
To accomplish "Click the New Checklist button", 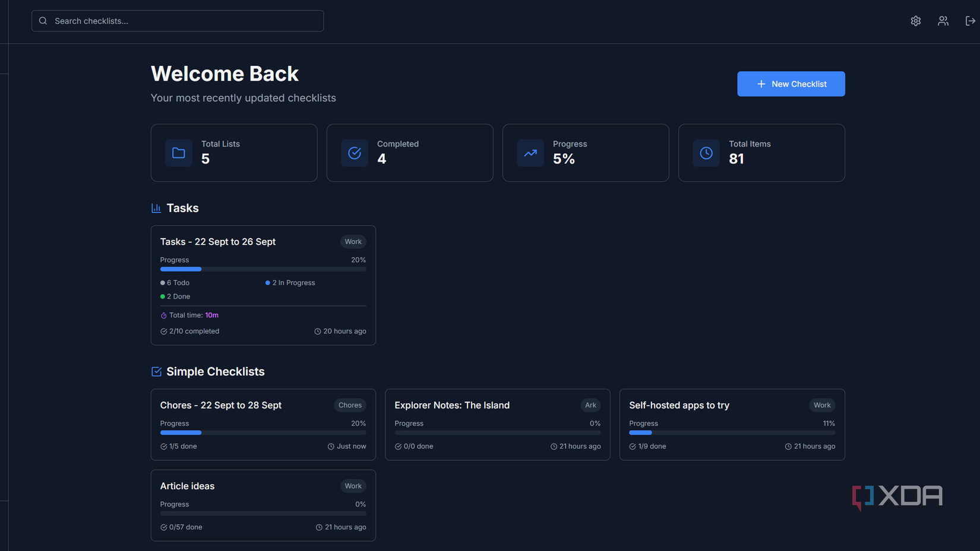I will (791, 84).
